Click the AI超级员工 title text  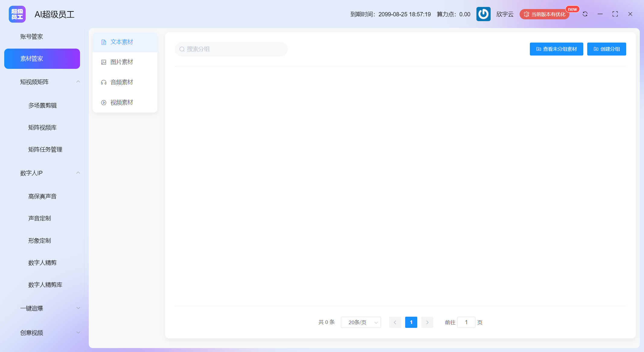click(54, 14)
